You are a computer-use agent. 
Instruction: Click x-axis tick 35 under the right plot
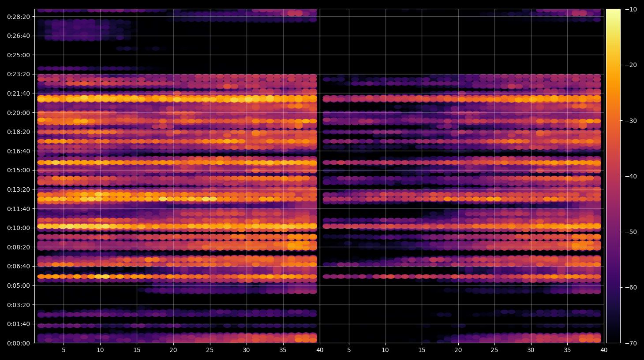click(x=567, y=350)
